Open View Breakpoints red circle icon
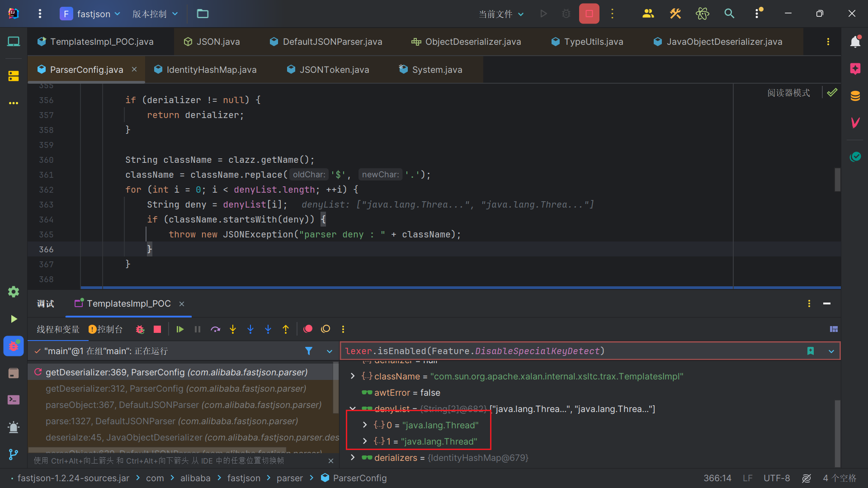The width and height of the screenshot is (868, 488). pos(308,329)
